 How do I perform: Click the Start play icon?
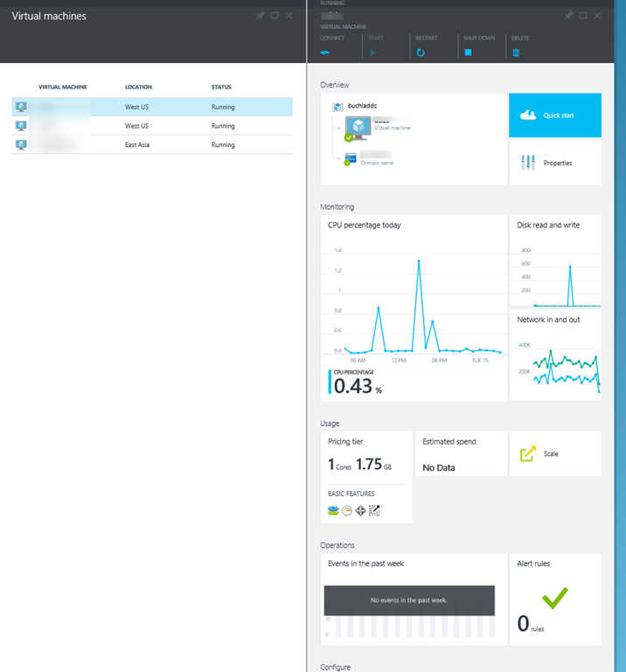pos(372,52)
